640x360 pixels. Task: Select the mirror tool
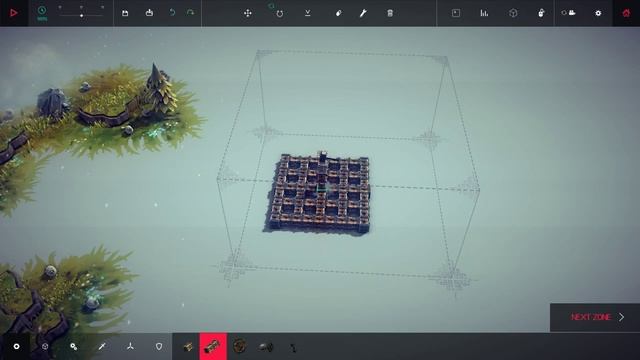click(308, 13)
